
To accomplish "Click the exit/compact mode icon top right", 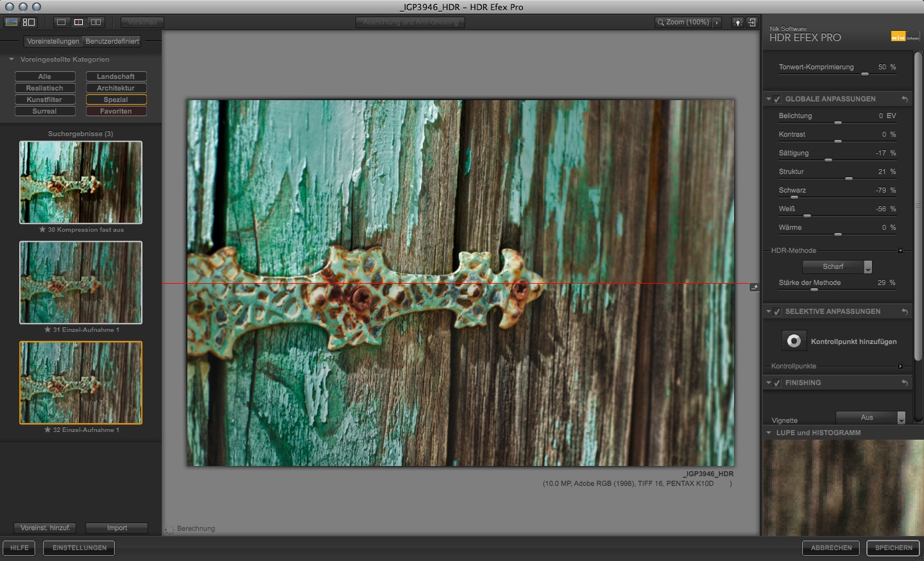I will 752,22.
